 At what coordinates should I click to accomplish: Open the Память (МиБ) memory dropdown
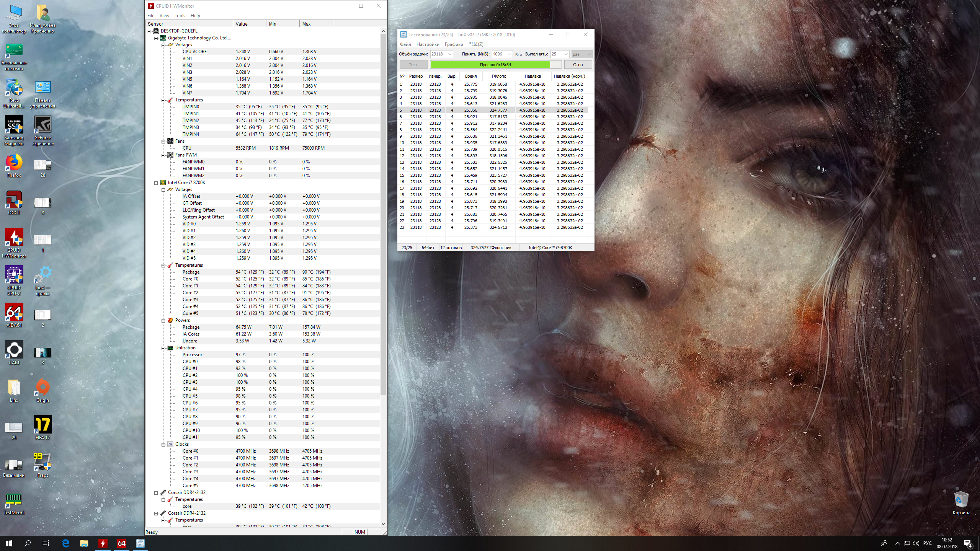coord(509,54)
